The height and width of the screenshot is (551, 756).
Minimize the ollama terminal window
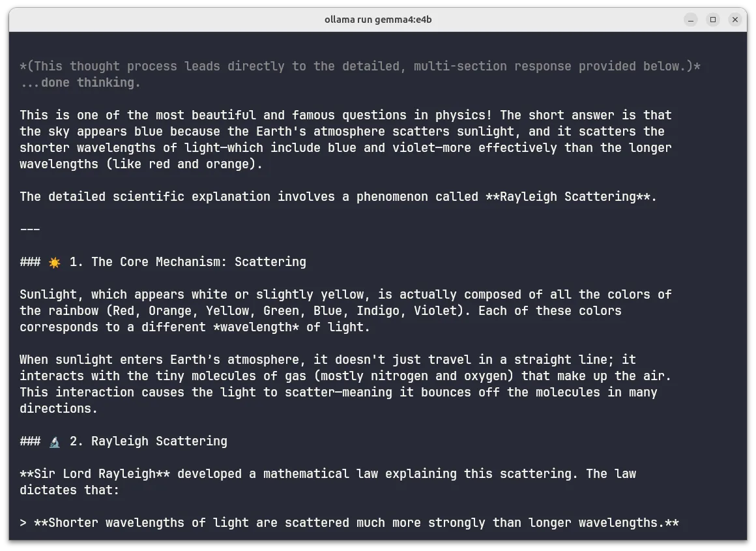[x=691, y=20]
